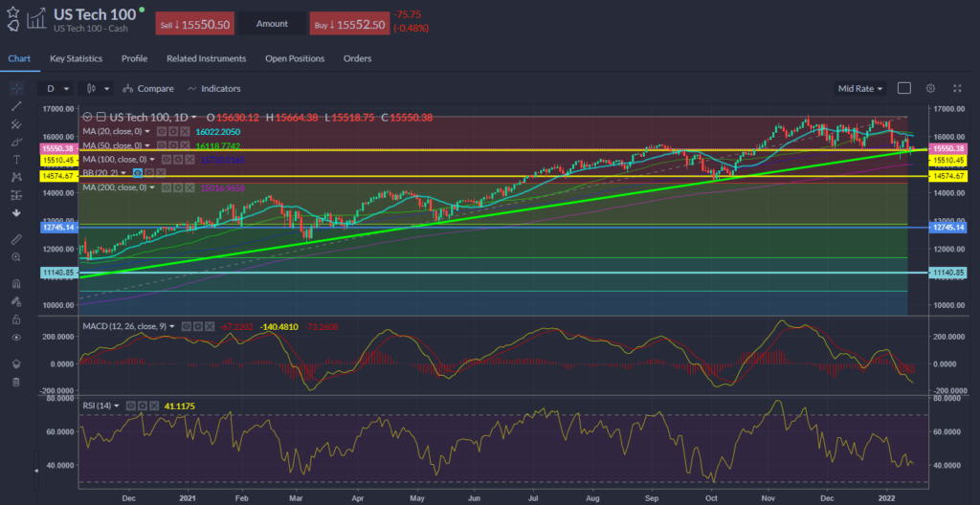
Task: Switch to Key Statistics tab
Action: (77, 58)
